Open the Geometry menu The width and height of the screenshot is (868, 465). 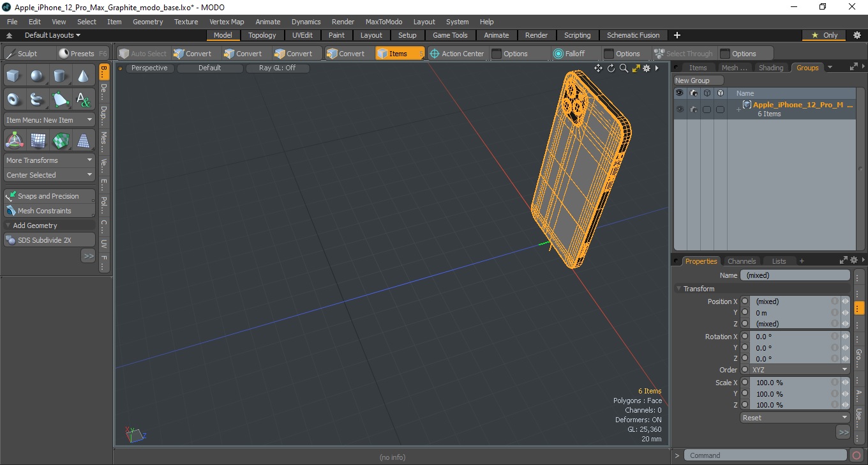coord(147,22)
